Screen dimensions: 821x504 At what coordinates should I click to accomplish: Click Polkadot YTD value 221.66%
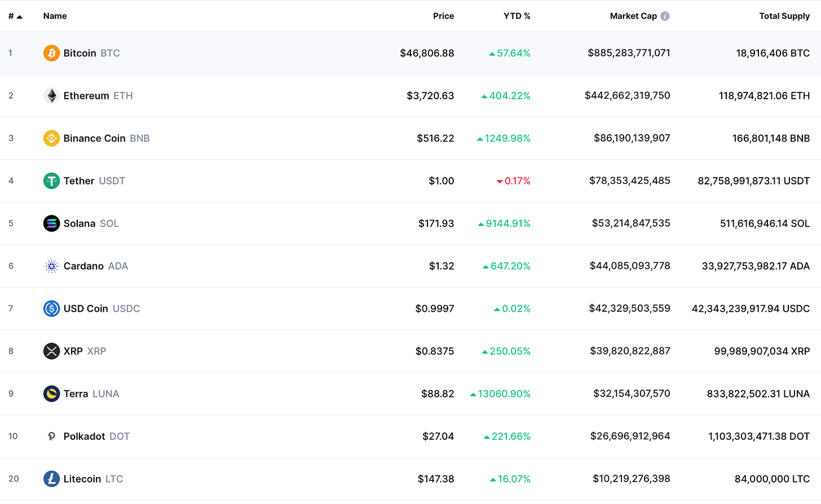point(507,436)
